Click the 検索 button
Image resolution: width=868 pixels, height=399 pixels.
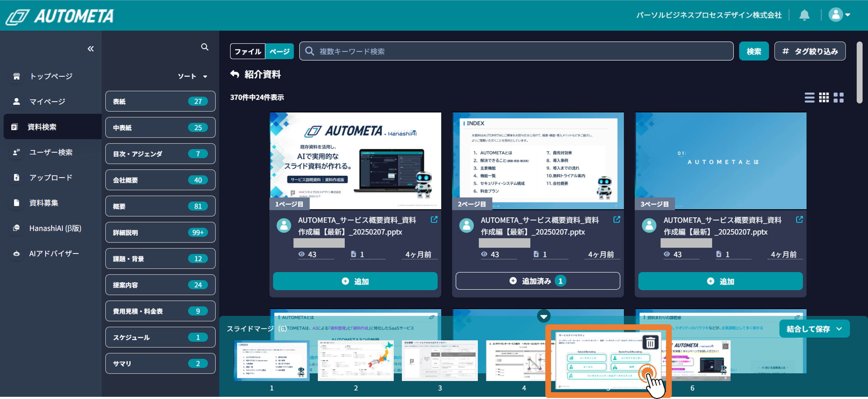click(754, 51)
